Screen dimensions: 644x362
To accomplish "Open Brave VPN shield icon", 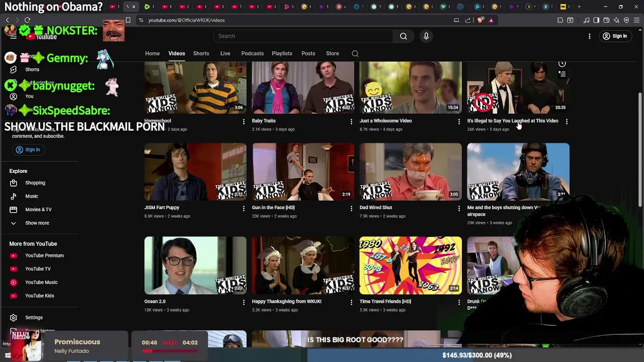I will click(626, 20).
